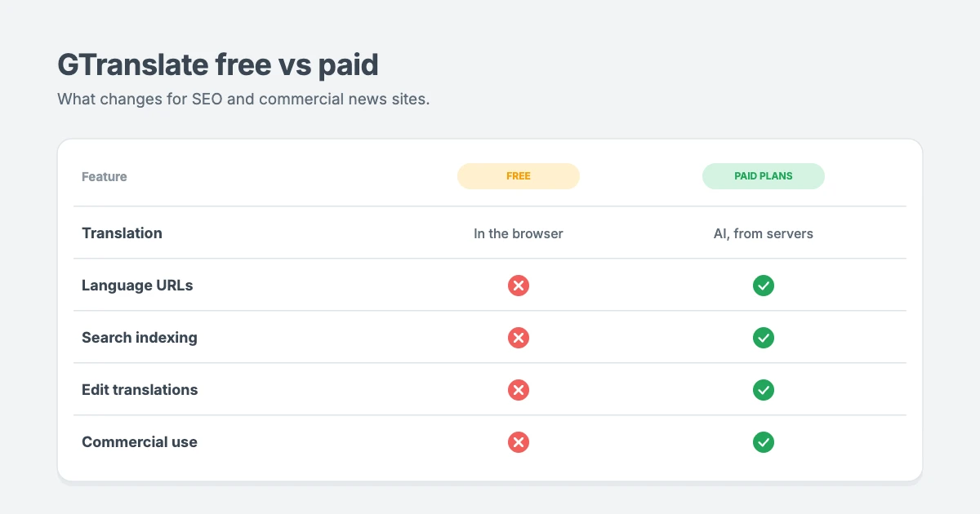The image size is (980, 514).
Task: Click the red cross in Language URLs row
Action: (x=519, y=286)
